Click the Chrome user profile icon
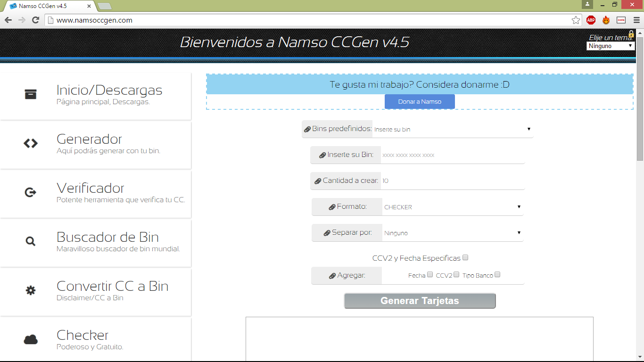The height and width of the screenshot is (362, 644). point(587,4)
